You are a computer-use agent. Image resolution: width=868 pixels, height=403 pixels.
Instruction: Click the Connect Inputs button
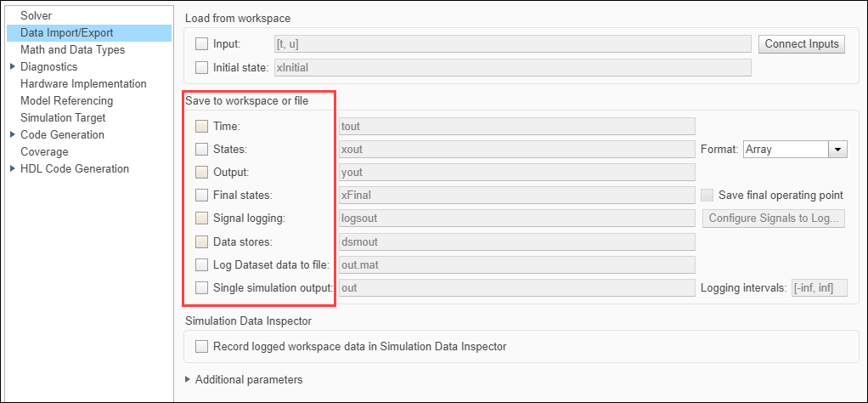(801, 44)
